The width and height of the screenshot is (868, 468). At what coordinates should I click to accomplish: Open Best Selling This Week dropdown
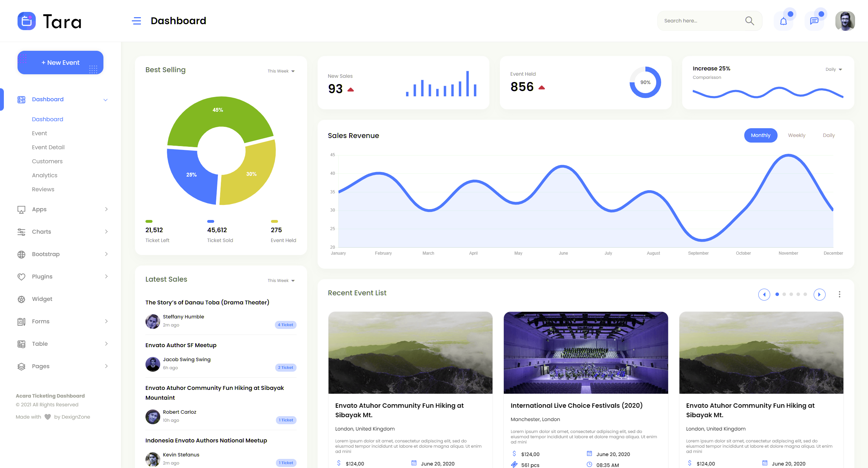pyautogui.click(x=281, y=71)
